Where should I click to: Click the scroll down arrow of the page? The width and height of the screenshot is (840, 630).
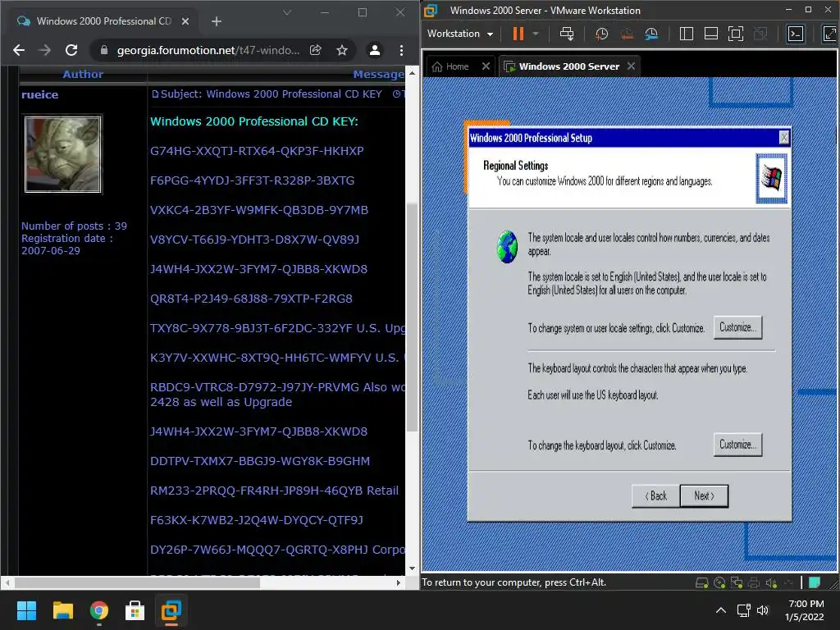point(412,568)
